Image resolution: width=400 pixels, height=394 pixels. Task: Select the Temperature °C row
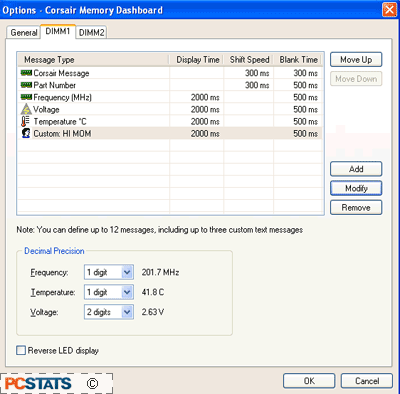point(170,121)
